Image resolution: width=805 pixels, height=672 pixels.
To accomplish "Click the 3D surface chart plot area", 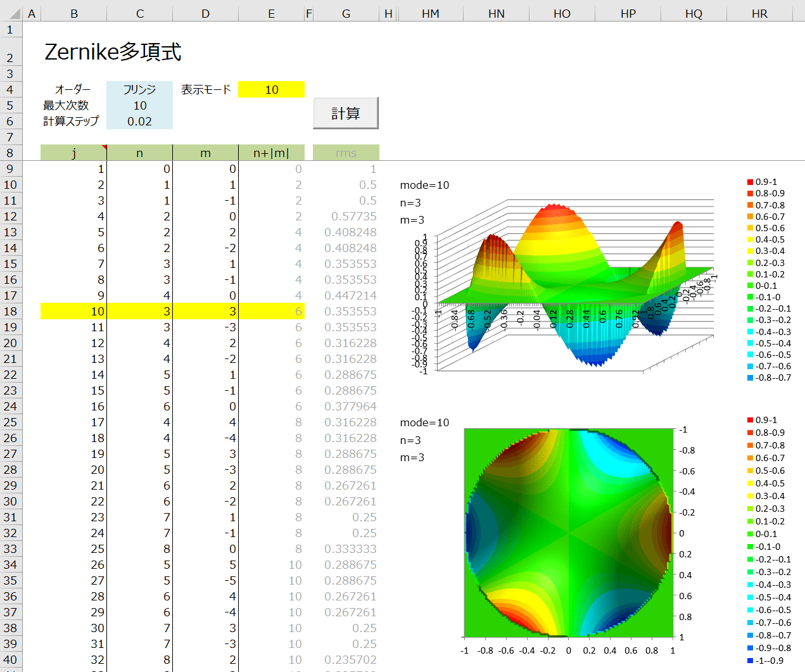I will click(x=570, y=285).
